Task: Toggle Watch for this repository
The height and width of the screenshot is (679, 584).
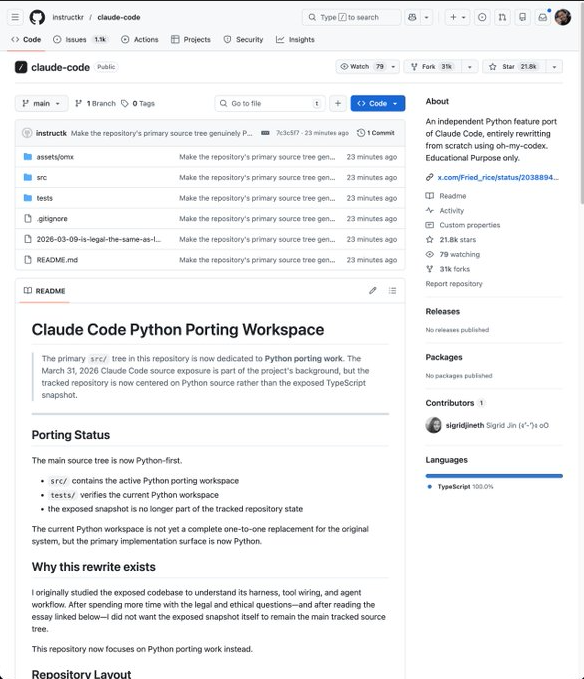Action: [362, 67]
